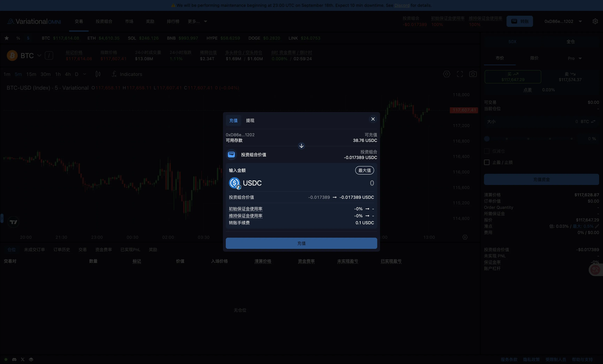The image size is (603, 364).
Task: Click the 转账 transfer button in header
Action: pos(520,21)
